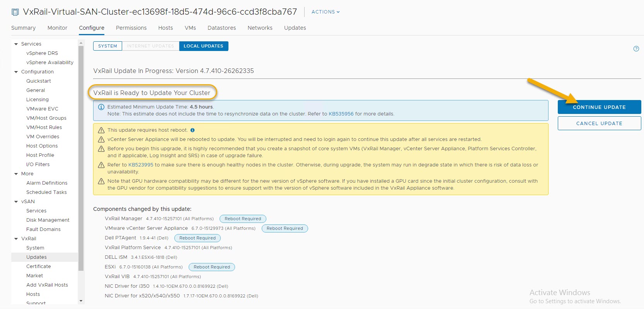This screenshot has width=644, height=309.
Task: Open General configuration item
Action: pos(36,90)
